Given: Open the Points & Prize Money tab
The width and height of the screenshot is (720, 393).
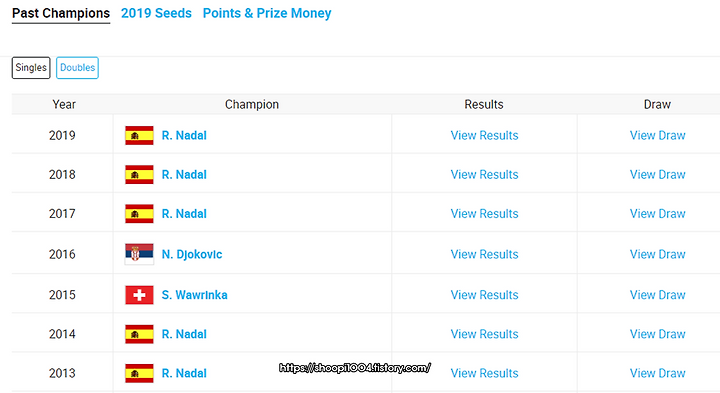Looking at the screenshot, I should (x=267, y=13).
